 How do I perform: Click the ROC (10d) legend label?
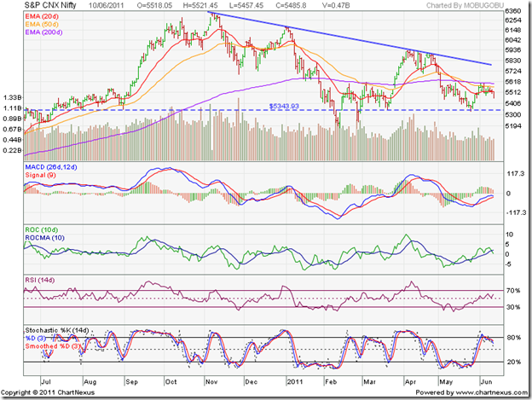coord(42,229)
